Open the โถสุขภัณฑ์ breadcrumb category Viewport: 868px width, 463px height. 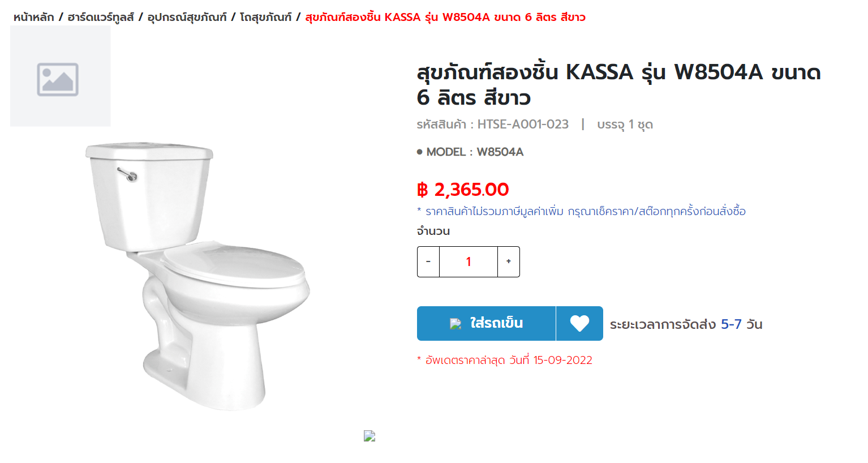pyautogui.click(x=266, y=17)
